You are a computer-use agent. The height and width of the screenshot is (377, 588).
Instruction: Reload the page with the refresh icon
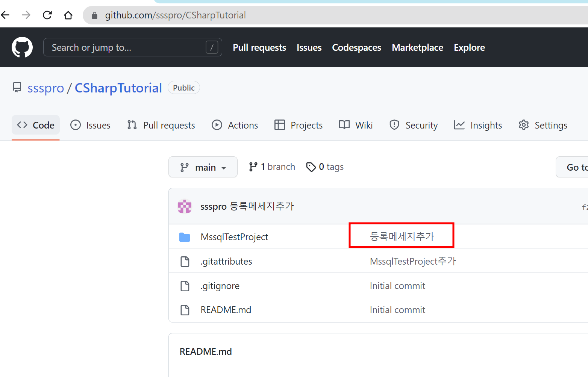tap(47, 15)
